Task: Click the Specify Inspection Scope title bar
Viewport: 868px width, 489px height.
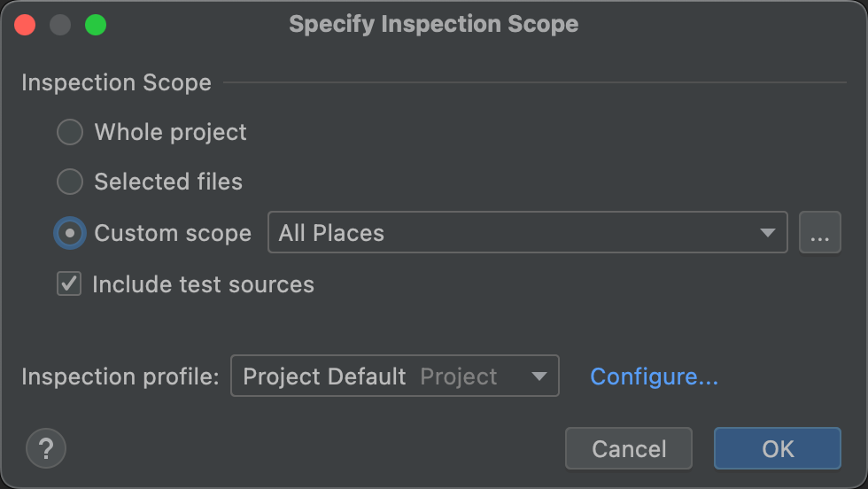Action: (433, 25)
